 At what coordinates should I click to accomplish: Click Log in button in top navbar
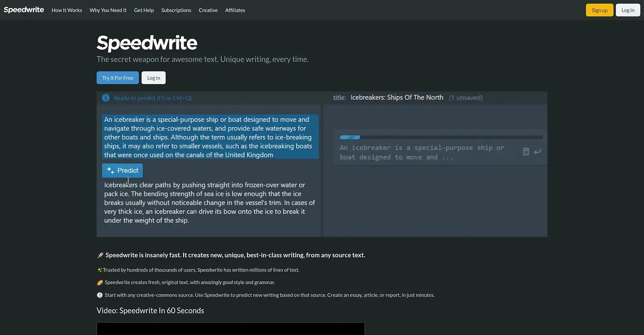[628, 10]
